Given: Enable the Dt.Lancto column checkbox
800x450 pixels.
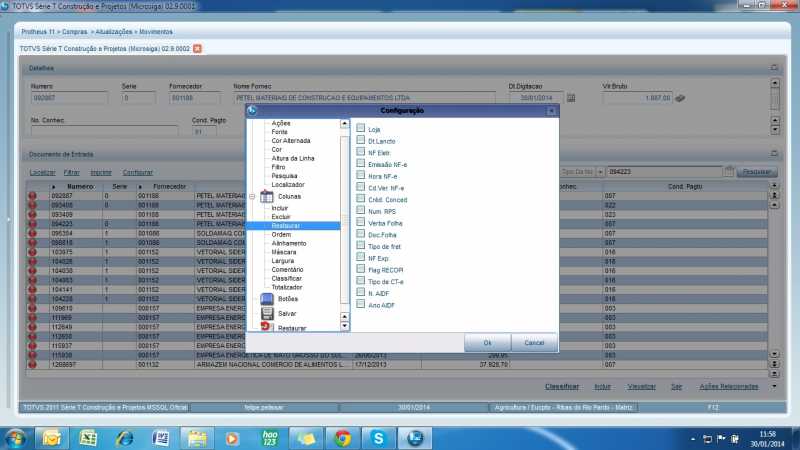Looking at the screenshot, I should point(361,140).
